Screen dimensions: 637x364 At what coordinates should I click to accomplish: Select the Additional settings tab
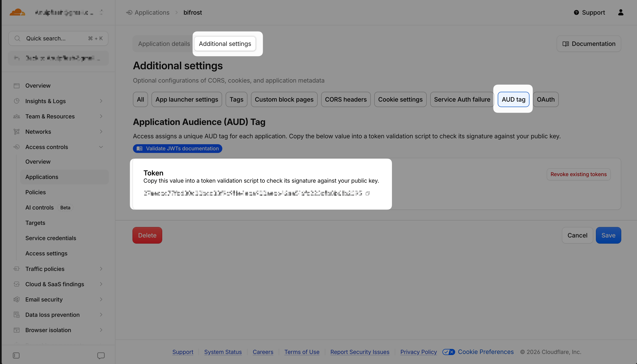225,44
